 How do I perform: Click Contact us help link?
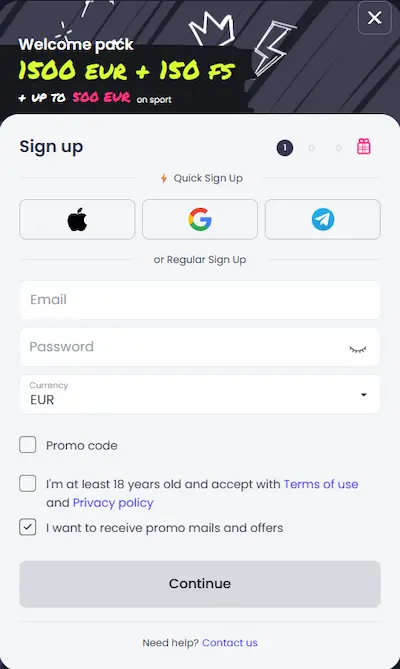pyautogui.click(x=230, y=643)
